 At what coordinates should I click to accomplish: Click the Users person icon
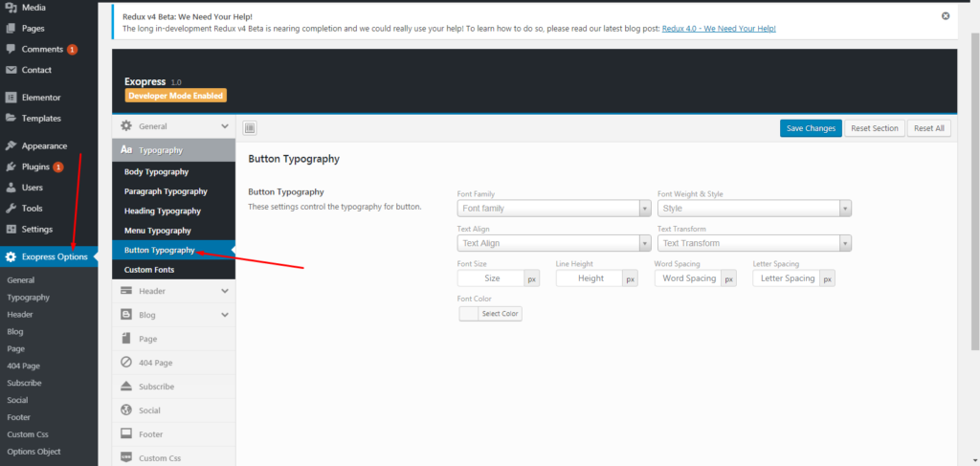(x=11, y=188)
